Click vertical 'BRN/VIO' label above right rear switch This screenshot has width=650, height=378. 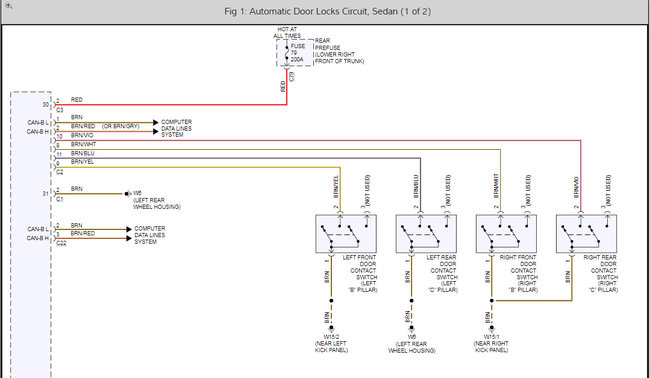[x=576, y=188]
